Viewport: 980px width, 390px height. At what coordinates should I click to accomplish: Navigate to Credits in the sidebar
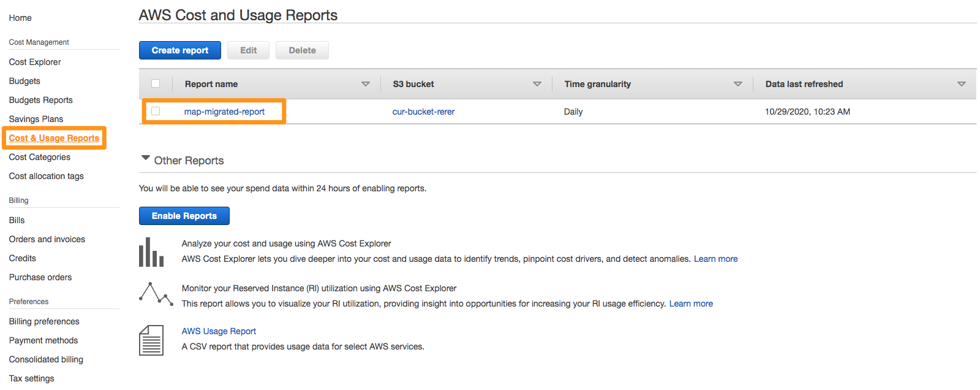(23, 258)
